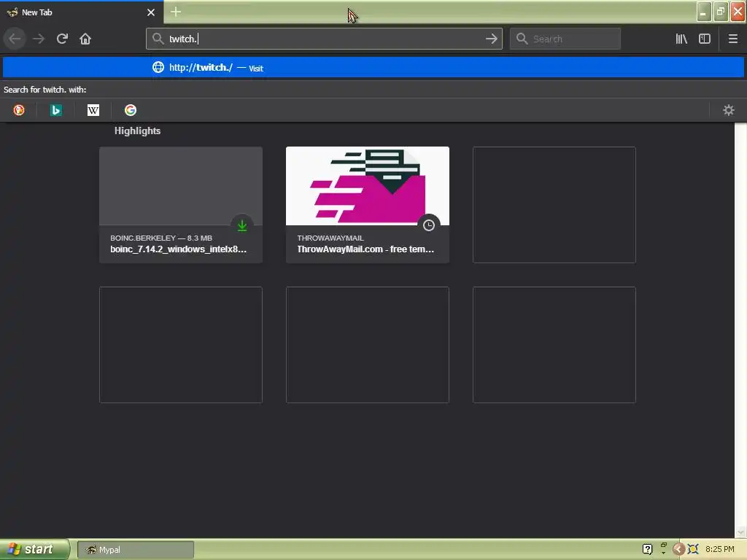Click the magnifier in Search box
Viewport: 747px width, 560px height.
[x=522, y=39]
